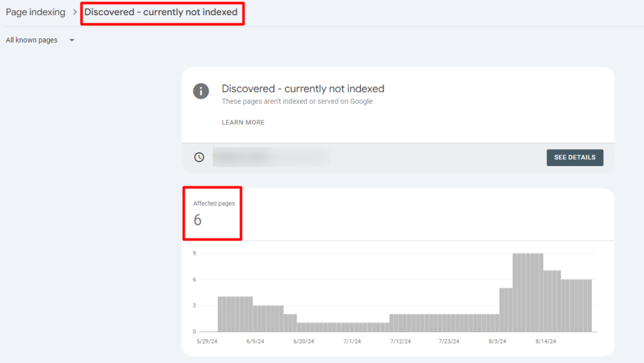The image size is (644, 363).
Task: Go back to Page indexing breadcrumb
Action: click(x=35, y=13)
